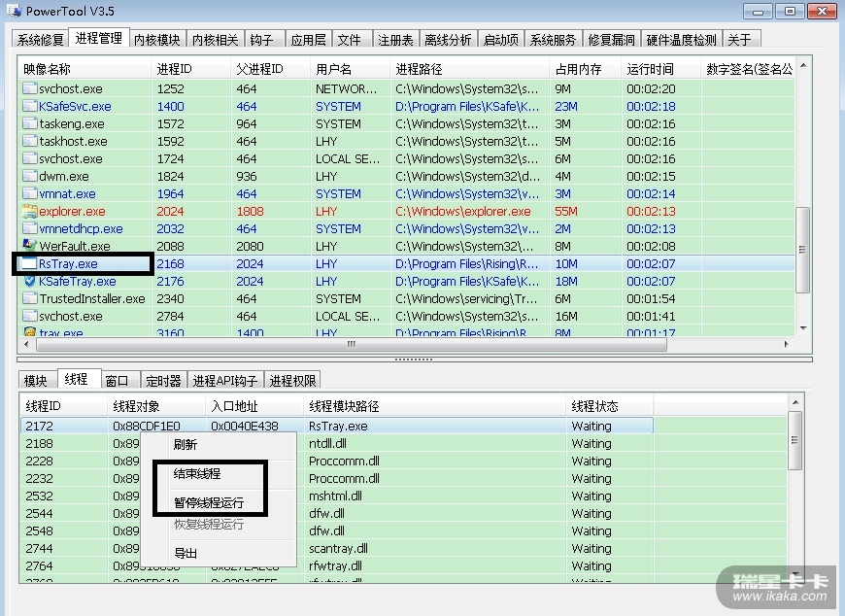Click the TrustedInstaller.exe icon

pyautogui.click(x=30, y=298)
